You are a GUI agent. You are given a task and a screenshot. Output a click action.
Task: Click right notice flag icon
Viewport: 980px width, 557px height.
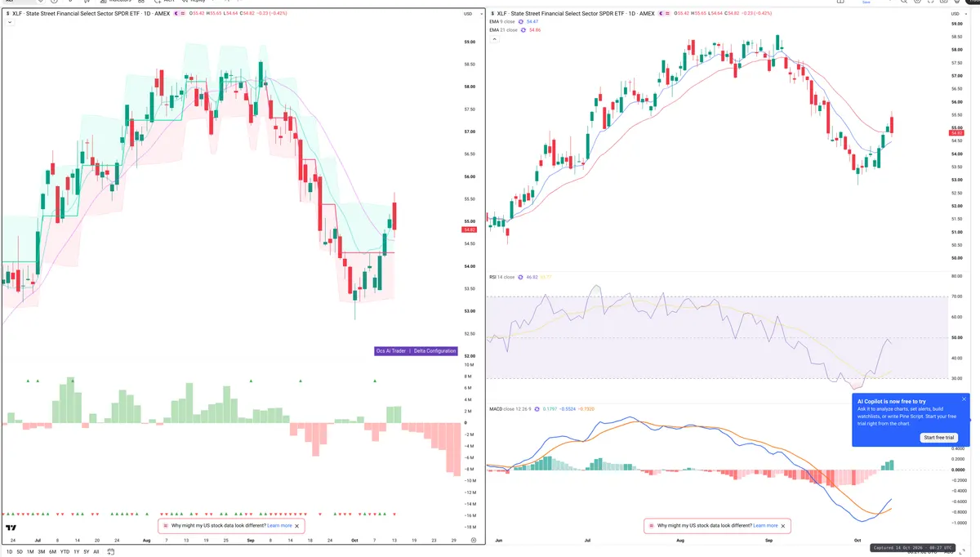[651, 525]
